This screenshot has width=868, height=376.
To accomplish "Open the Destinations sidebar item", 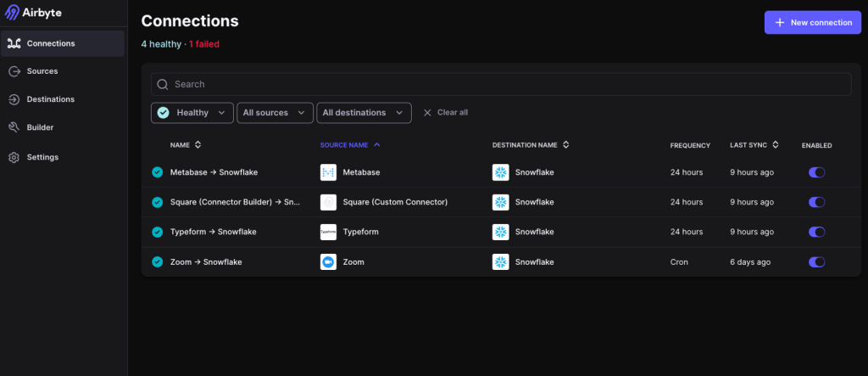I will [63, 99].
